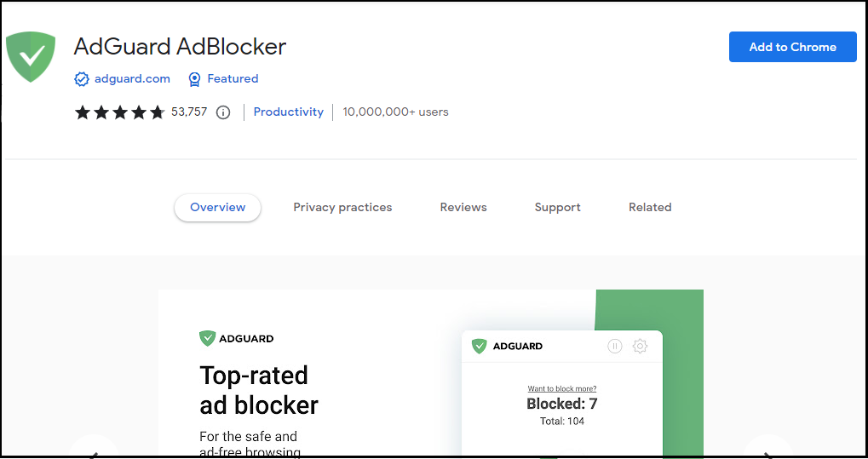Open the adguard.com publisher link
Image resolution: width=868 pixels, height=459 pixels.
(x=132, y=78)
